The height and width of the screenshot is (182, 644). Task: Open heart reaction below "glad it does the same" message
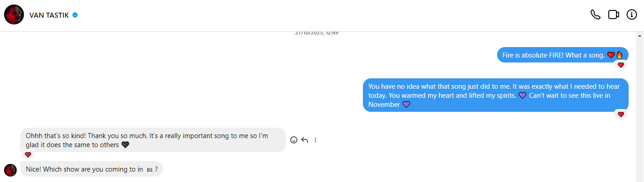(x=28, y=155)
